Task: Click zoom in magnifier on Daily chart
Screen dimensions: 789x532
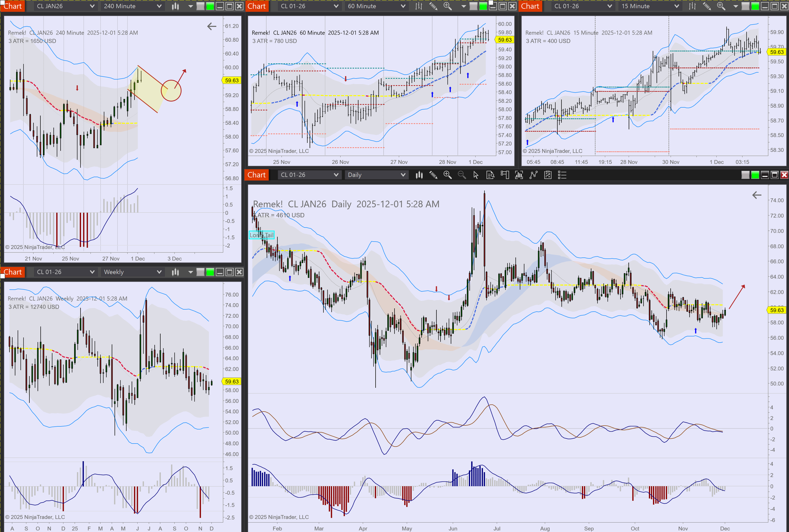Action: 447,175
